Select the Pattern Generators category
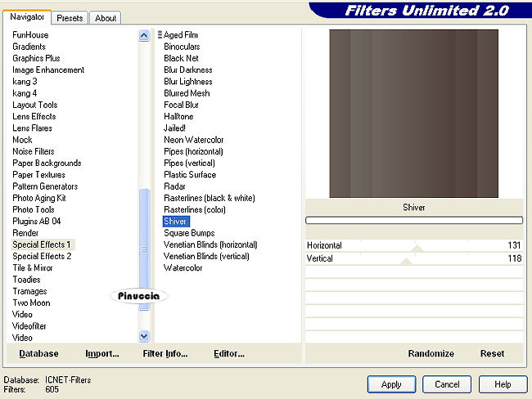The height and width of the screenshot is (399, 532). click(45, 186)
